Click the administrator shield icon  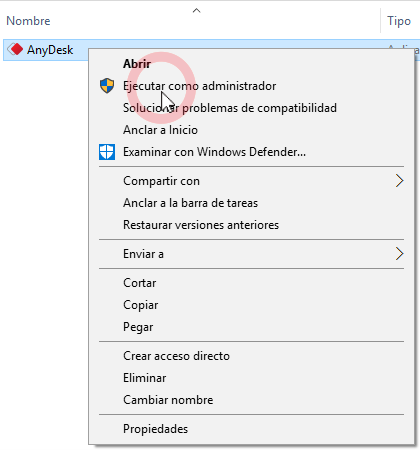point(107,86)
